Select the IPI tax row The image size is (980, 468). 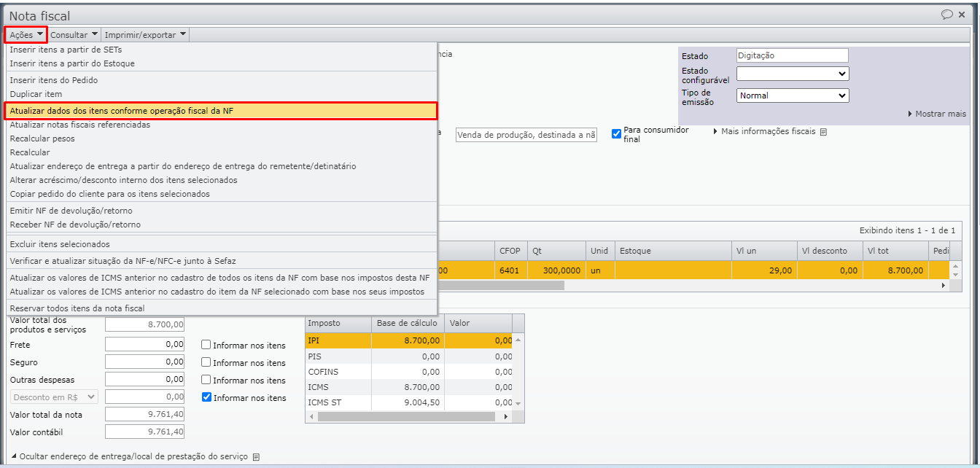[x=409, y=340]
